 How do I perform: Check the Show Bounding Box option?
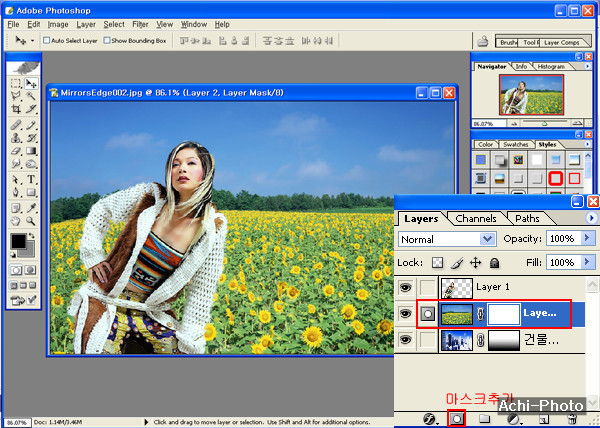(x=106, y=41)
